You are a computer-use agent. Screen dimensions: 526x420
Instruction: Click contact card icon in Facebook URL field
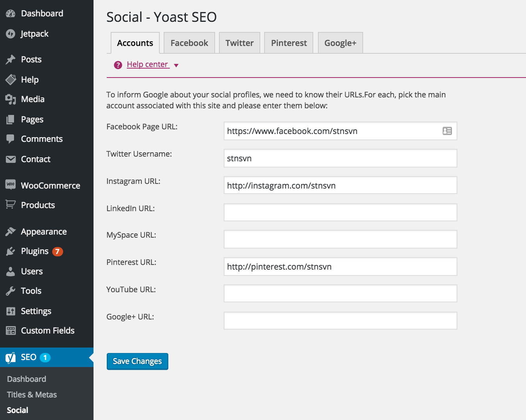coord(447,131)
